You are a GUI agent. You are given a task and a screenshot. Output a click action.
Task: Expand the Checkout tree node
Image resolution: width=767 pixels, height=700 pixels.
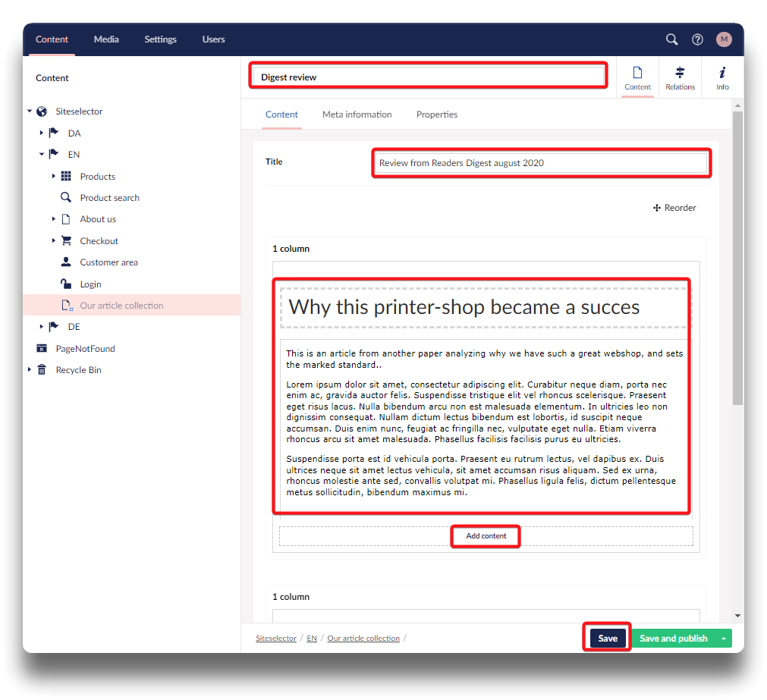[x=54, y=240]
